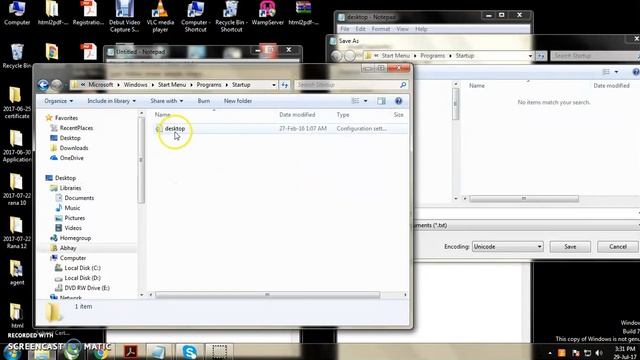Open the File menu in desktop Notepad
The image size is (640, 360).
(344, 29)
